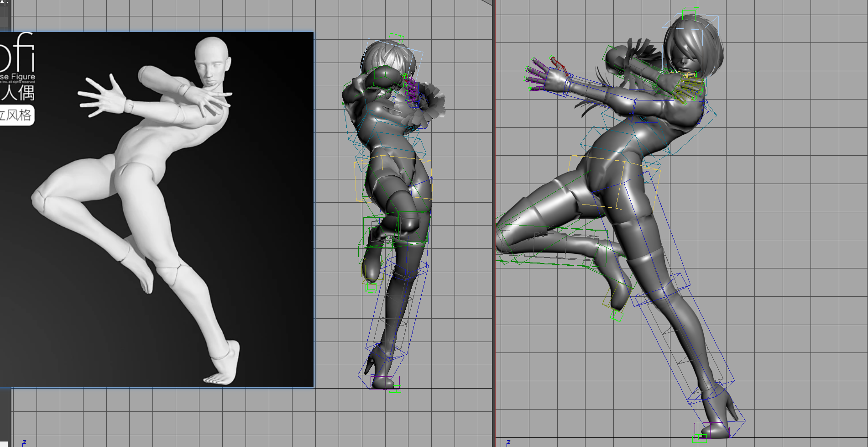Select the purple hand bones in middle viewport

(412, 89)
